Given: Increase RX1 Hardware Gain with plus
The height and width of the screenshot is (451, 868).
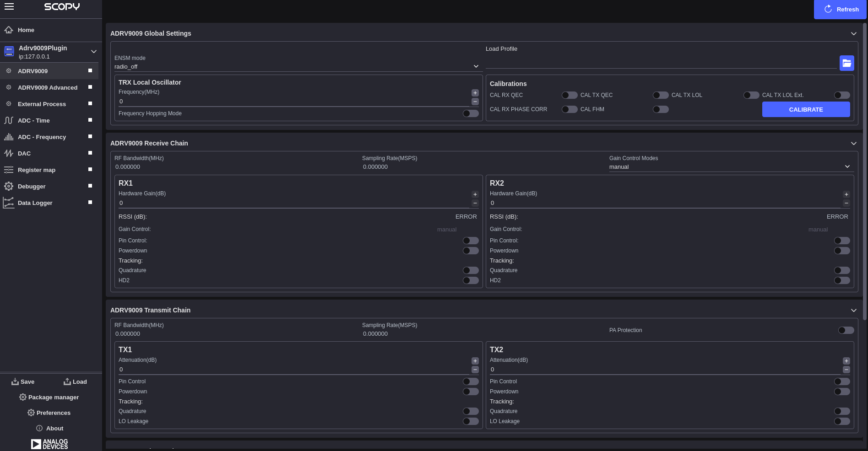Looking at the screenshot, I should tap(475, 194).
